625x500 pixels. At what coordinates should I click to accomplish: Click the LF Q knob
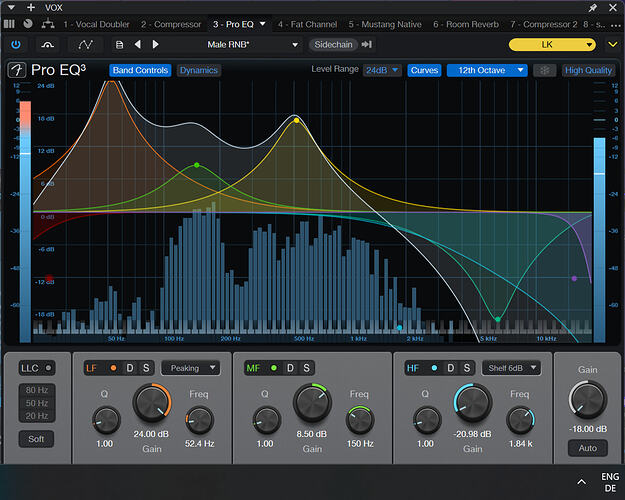pos(106,420)
